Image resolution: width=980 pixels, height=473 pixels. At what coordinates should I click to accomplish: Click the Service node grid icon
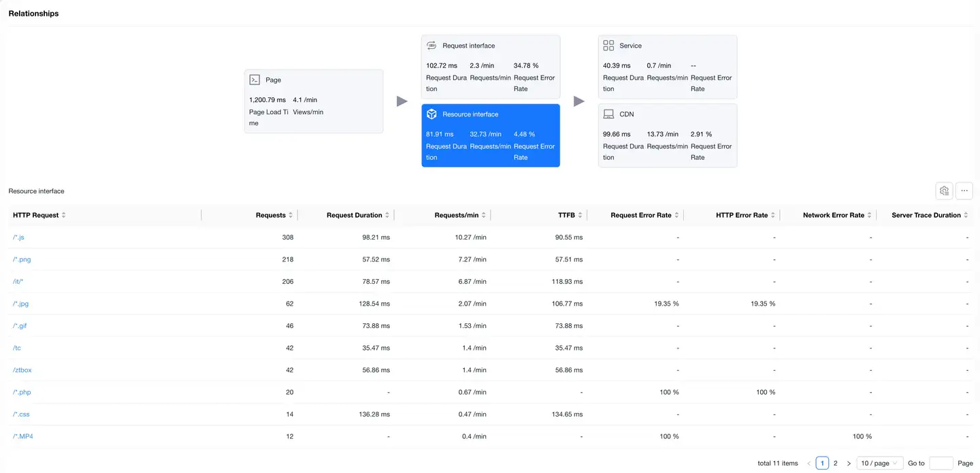click(x=608, y=46)
